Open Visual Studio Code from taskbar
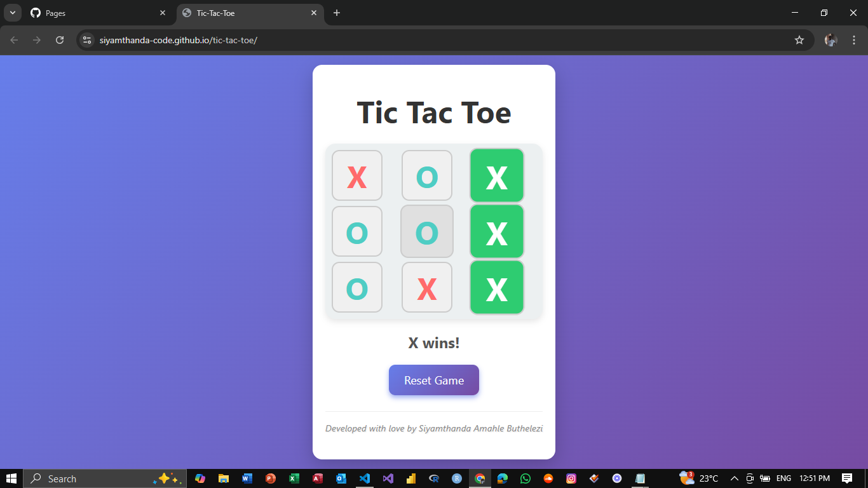This screenshot has height=488, width=868. click(x=364, y=478)
